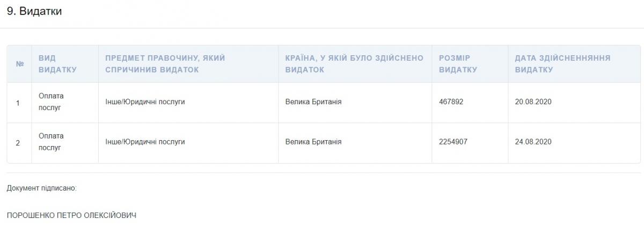Viewport: 644px width, 226px height.
Task: Click the "Країна" column header
Action: (x=354, y=64)
